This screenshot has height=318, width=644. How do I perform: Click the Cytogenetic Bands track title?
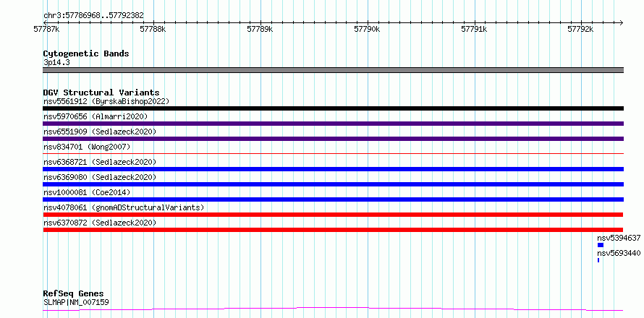tap(86, 53)
